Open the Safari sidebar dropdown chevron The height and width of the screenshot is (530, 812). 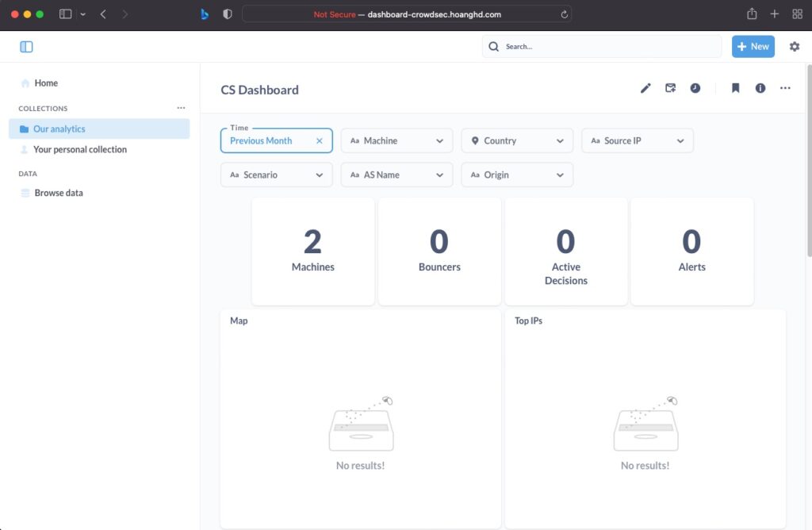pos(82,14)
